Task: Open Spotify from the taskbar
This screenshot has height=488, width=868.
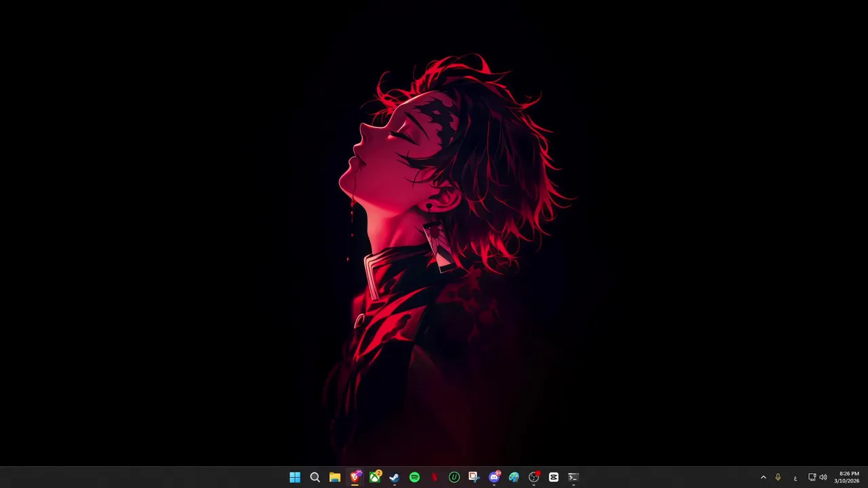Action: click(414, 477)
